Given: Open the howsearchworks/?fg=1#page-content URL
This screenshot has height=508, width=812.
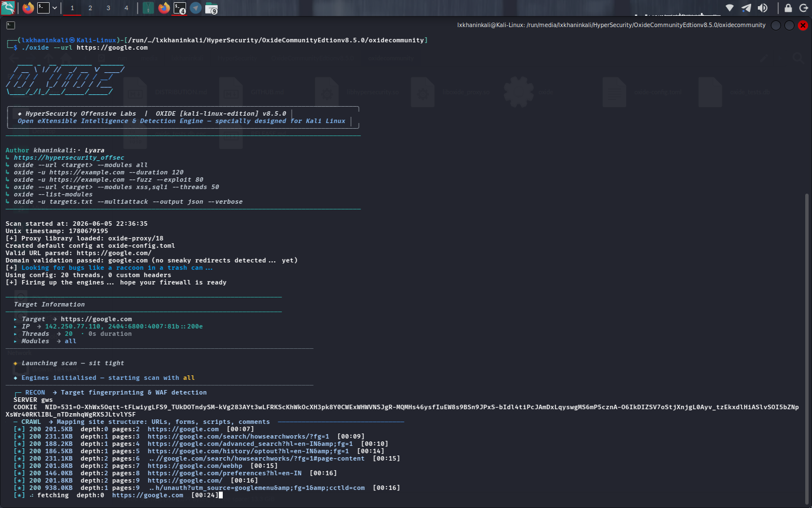Looking at the screenshot, I should pos(257,459).
